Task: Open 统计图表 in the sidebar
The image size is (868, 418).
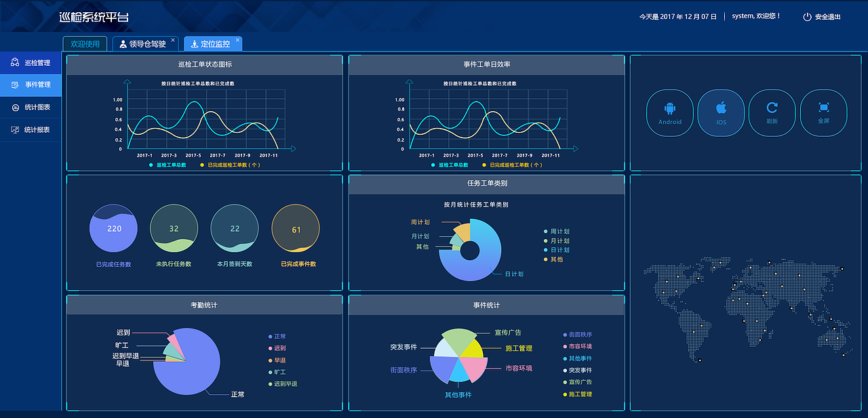Action: click(31, 108)
